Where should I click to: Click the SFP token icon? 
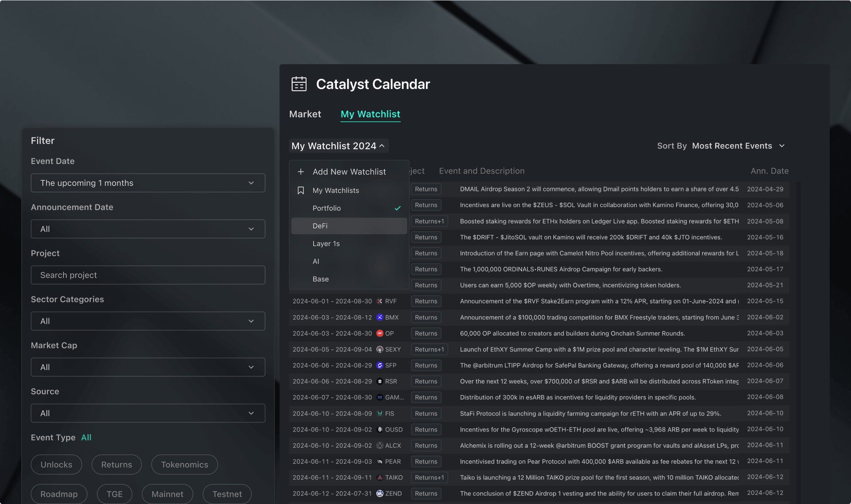pos(380,365)
